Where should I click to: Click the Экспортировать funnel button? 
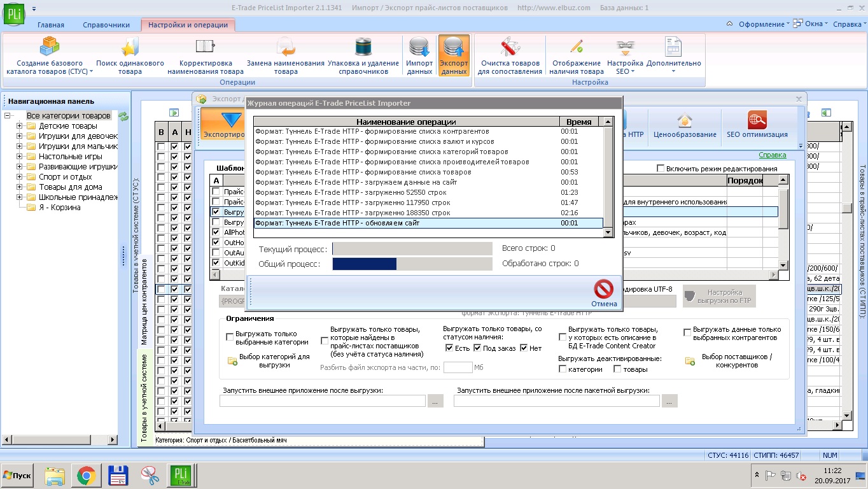click(x=224, y=124)
